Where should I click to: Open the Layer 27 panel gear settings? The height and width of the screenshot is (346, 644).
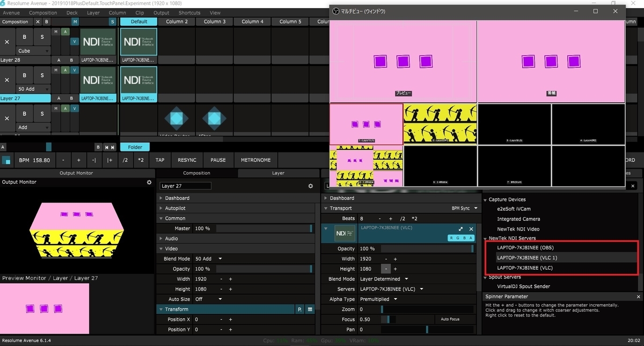[x=310, y=186]
